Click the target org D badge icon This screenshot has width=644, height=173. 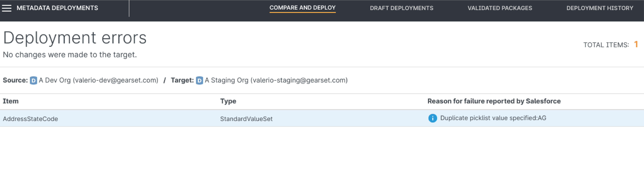199,81
